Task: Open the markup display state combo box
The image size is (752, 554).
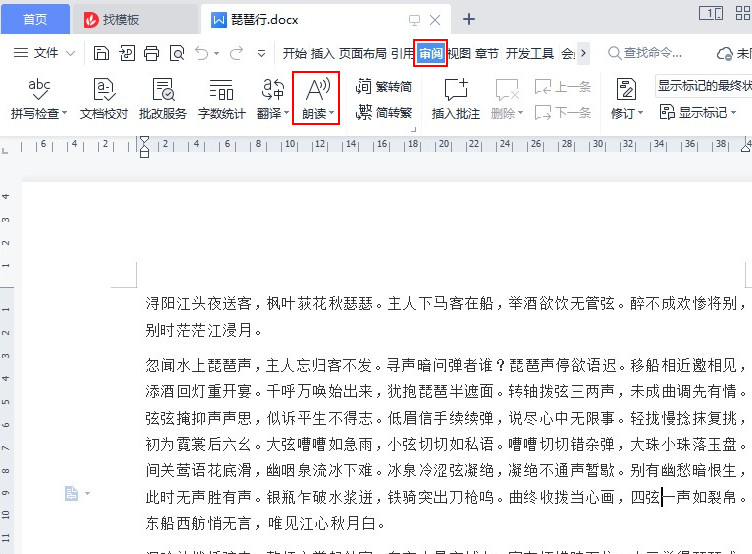Action: (703, 86)
